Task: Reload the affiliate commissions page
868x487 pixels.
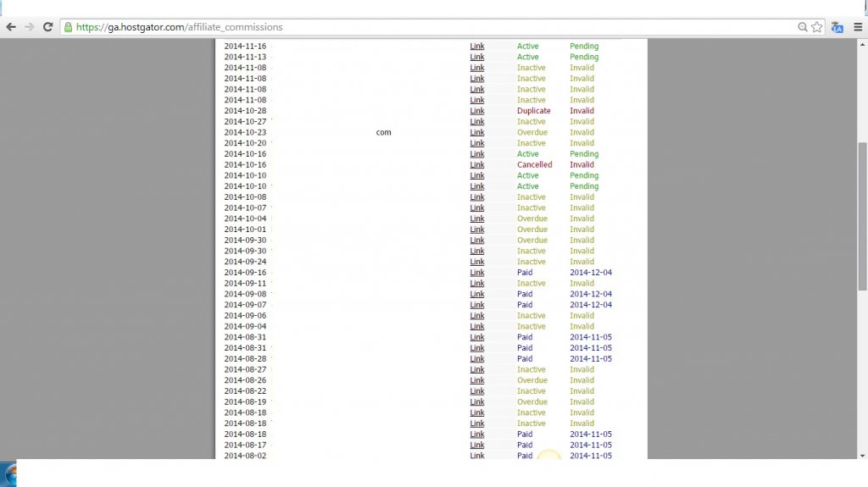Action: 47,26
